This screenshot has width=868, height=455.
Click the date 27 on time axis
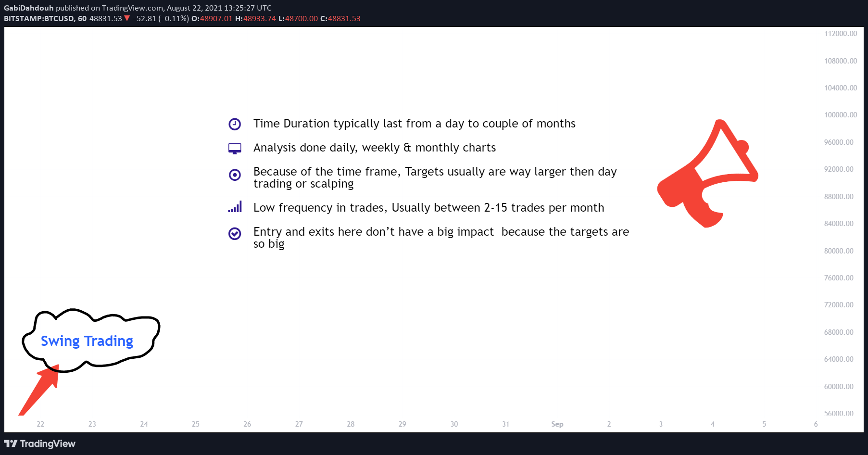[299, 424]
